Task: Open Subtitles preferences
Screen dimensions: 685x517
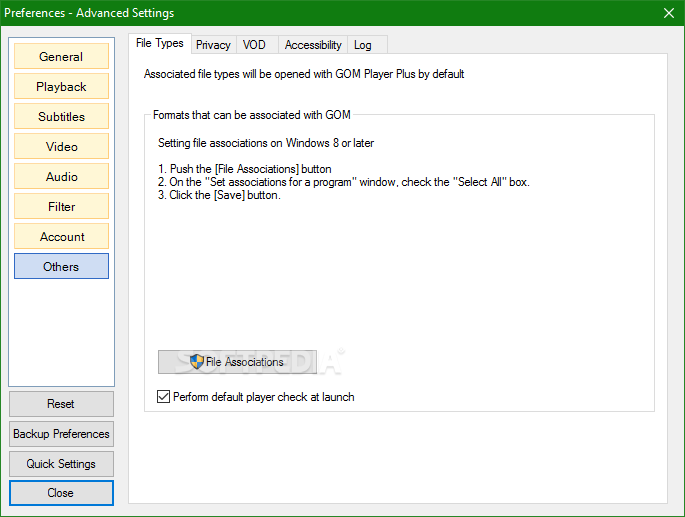Action: (x=61, y=116)
